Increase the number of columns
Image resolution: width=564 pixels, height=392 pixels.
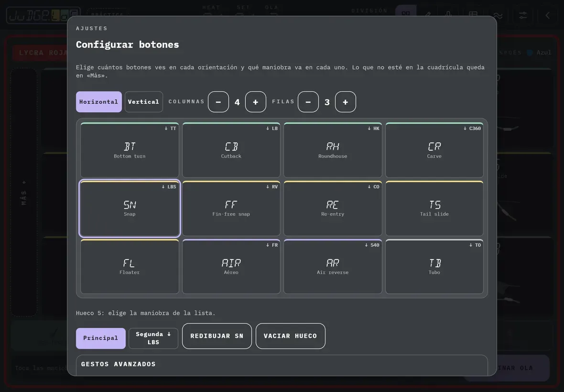point(255,102)
